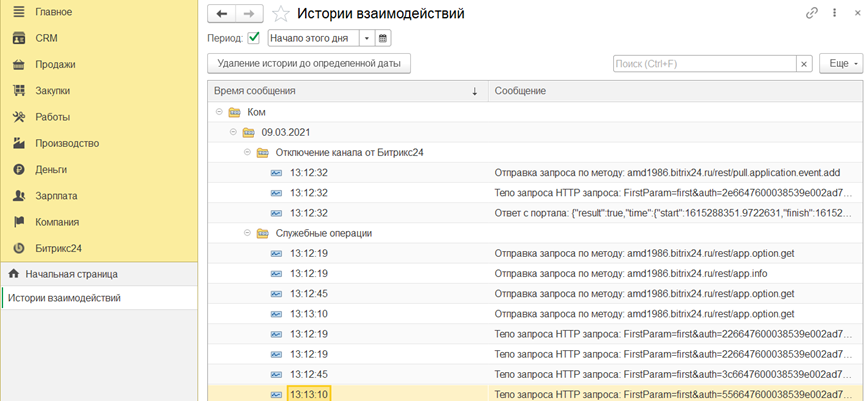The height and width of the screenshot is (401, 867).
Task: Click the back navigation arrow button
Action: [221, 13]
